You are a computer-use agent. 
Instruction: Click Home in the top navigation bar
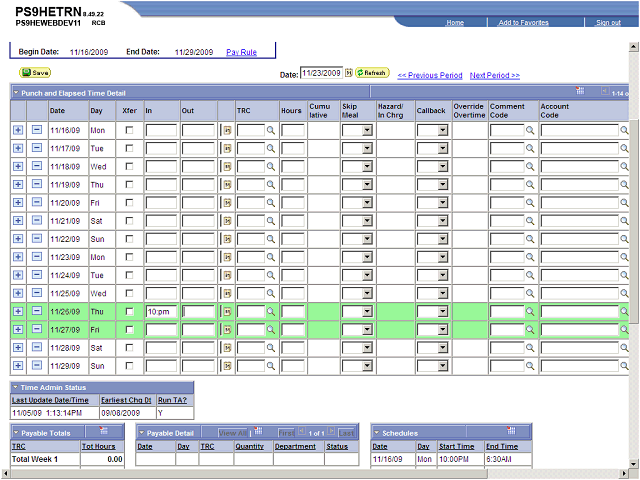click(x=455, y=22)
